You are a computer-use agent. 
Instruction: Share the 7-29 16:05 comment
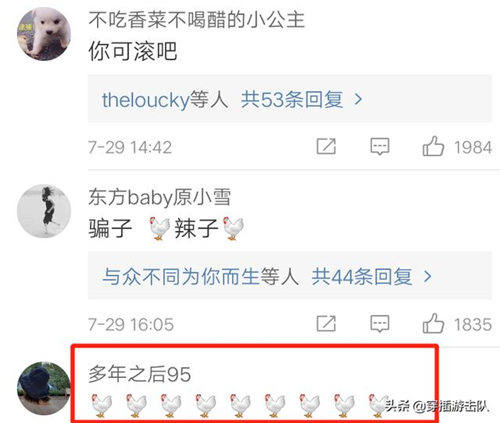326,323
